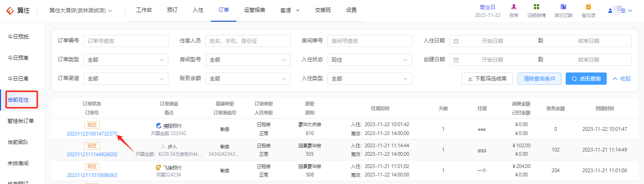Viewport: 644px width, 184px height.
Task: Open order 20231122100147323​75 link
Action: pyautogui.click(x=92, y=134)
